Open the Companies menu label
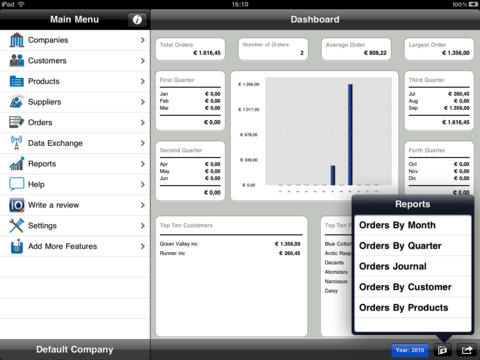 (48, 40)
